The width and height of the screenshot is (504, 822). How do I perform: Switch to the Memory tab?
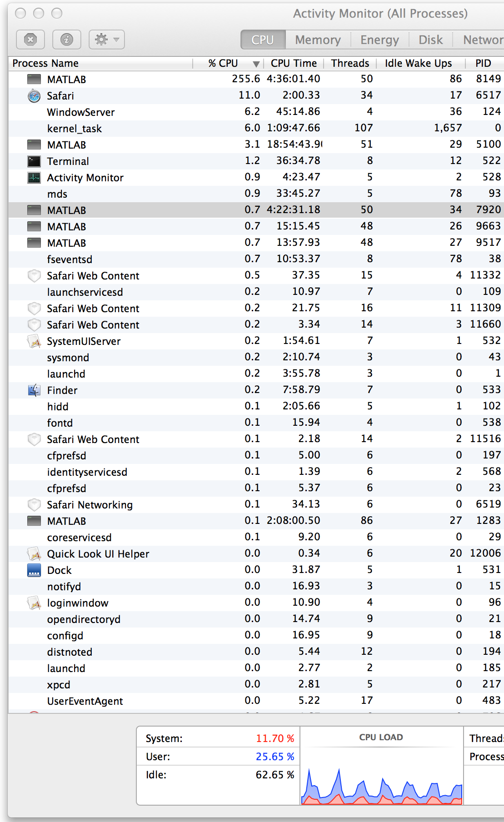(318, 40)
